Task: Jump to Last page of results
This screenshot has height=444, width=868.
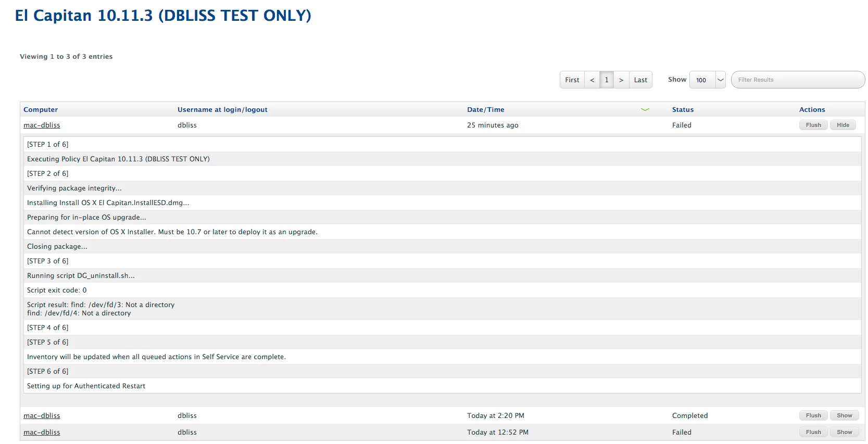Action: coord(640,80)
